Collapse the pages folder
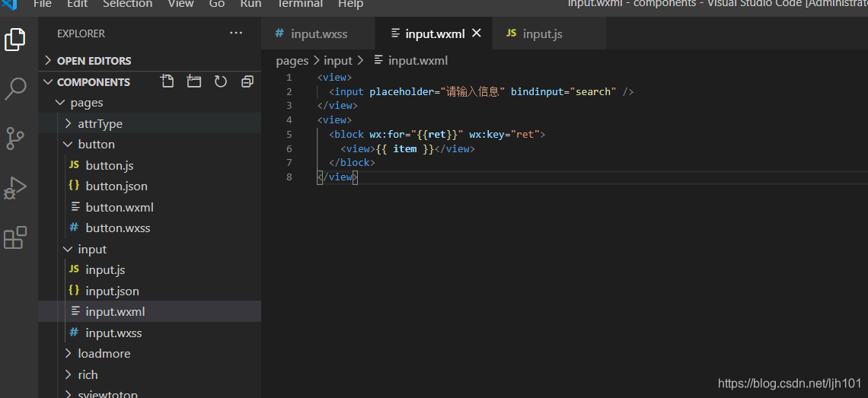This screenshot has height=398, width=868. (x=60, y=103)
